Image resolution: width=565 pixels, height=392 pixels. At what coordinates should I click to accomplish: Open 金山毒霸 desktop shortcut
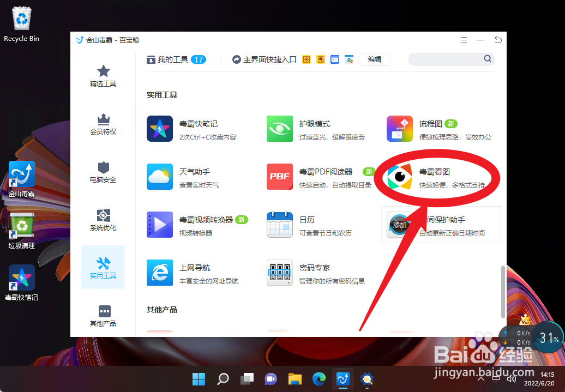point(22,179)
